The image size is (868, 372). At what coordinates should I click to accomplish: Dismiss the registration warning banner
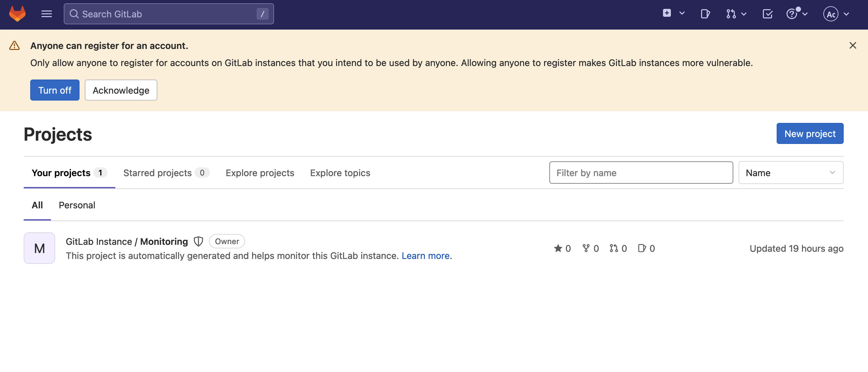click(x=853, y=45)
